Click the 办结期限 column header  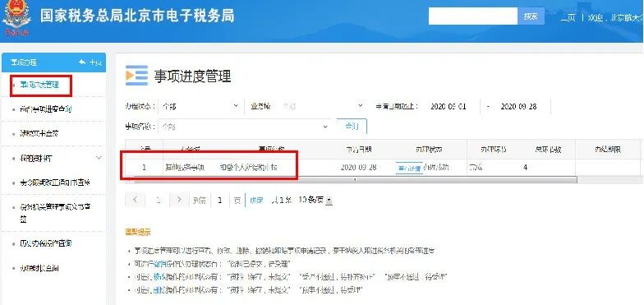pos(608,150)
